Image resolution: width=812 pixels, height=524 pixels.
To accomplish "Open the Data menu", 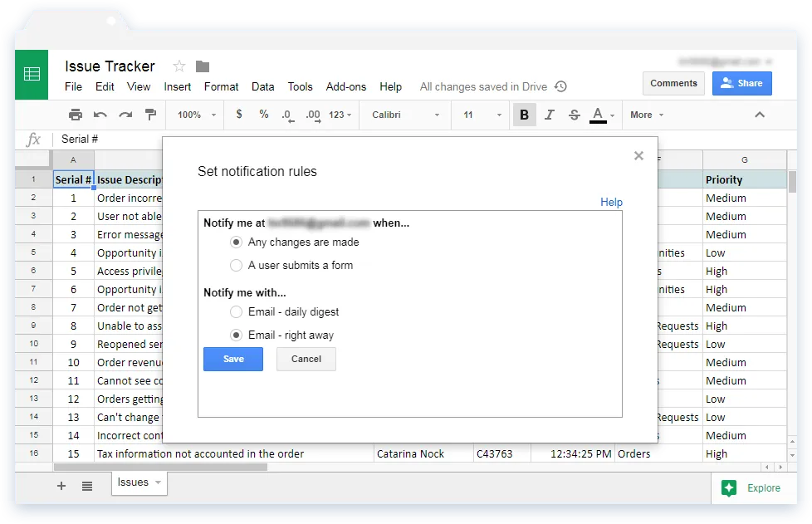I will (x=262, y=86).
